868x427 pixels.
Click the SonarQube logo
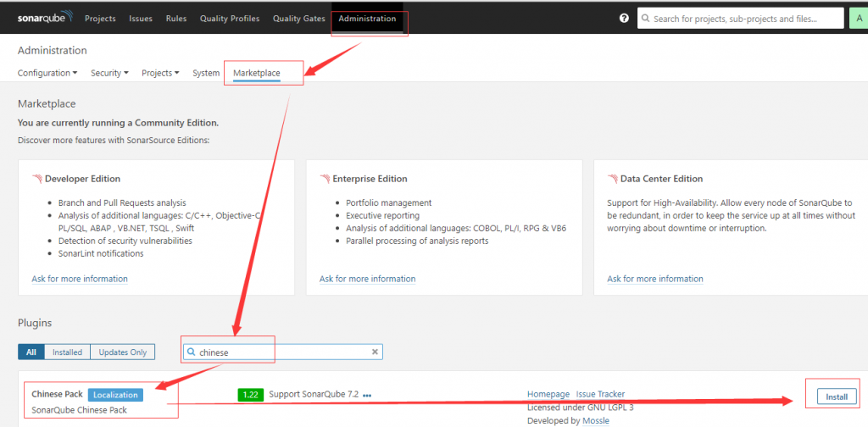(x=45, y=18)
